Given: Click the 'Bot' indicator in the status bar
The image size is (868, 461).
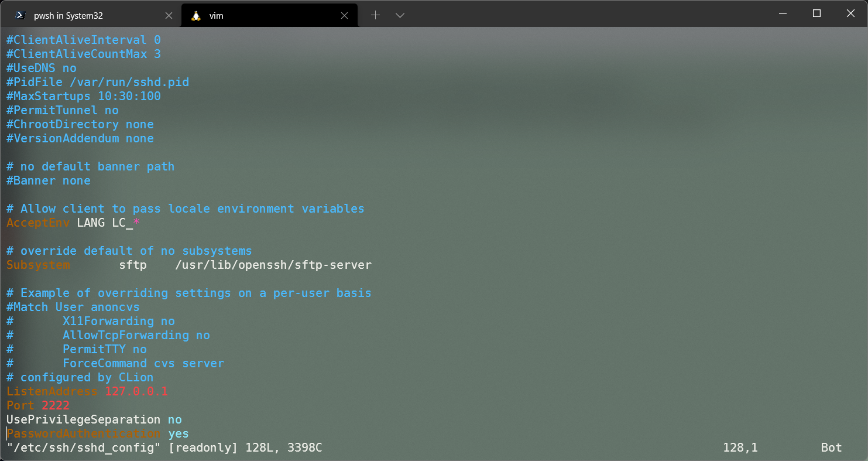Looking at the screenshot, I should pyautogui.click(x=831, y=447).
